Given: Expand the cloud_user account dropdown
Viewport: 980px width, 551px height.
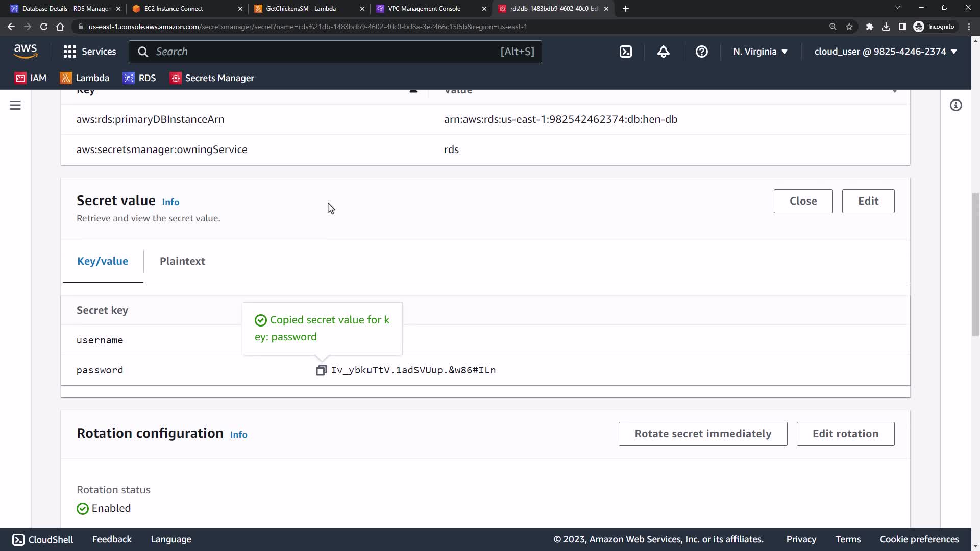Looking at the screenshot, I should [885, 52].
